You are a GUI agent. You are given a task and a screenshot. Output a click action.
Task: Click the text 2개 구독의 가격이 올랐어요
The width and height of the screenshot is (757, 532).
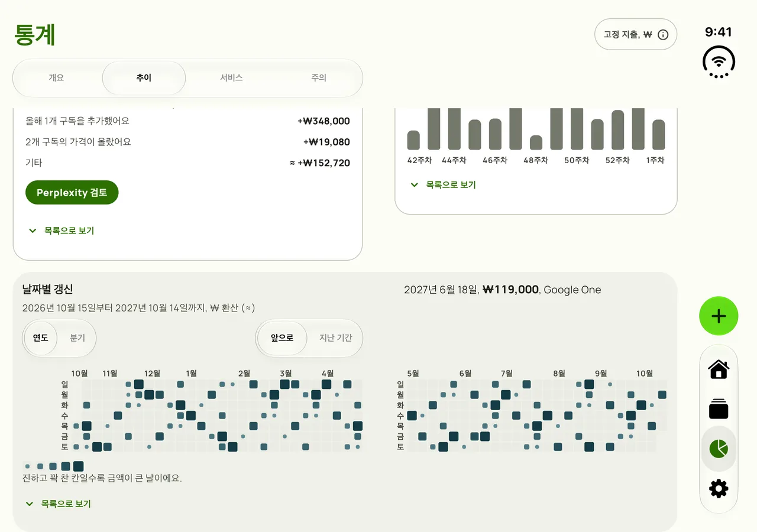(x=78, y=142)
